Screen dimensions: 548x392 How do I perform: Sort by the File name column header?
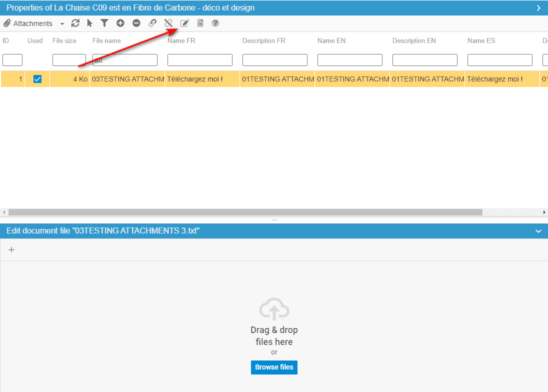tap(106, 40)
